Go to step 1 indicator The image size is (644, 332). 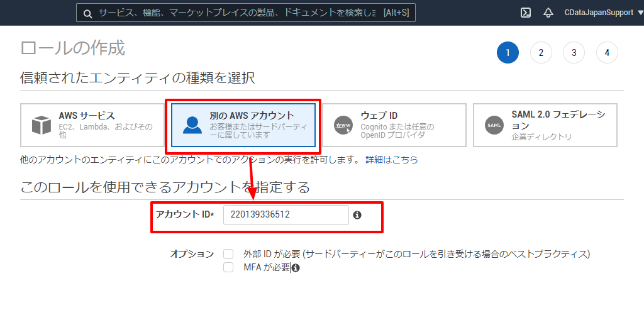click(508, 53)
